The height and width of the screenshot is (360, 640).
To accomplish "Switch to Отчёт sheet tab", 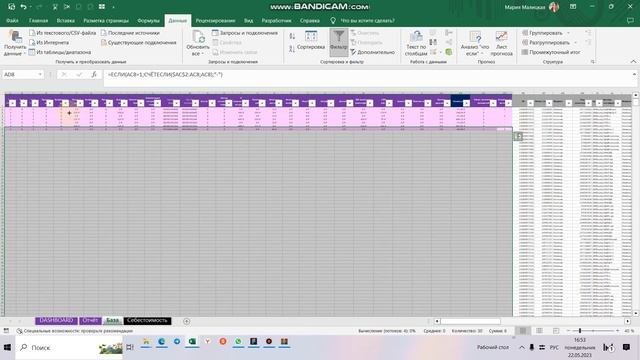I will point(90,321).
